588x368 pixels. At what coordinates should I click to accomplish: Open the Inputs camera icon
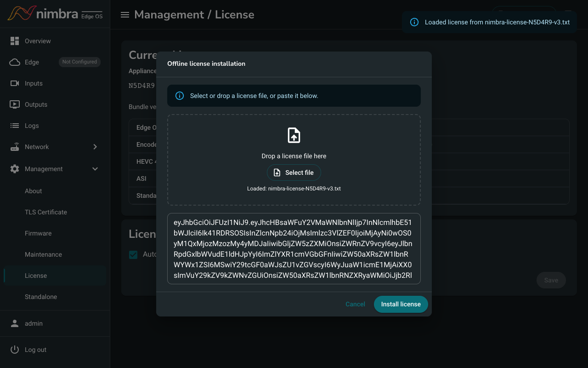[x=15, y=83]
